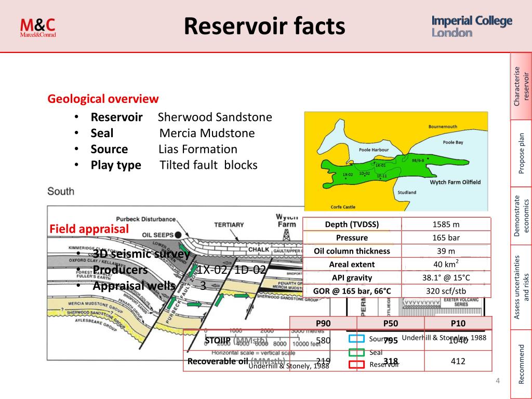Select the Depth (TVDSS) table cell
532x399 pixels.
352,224
